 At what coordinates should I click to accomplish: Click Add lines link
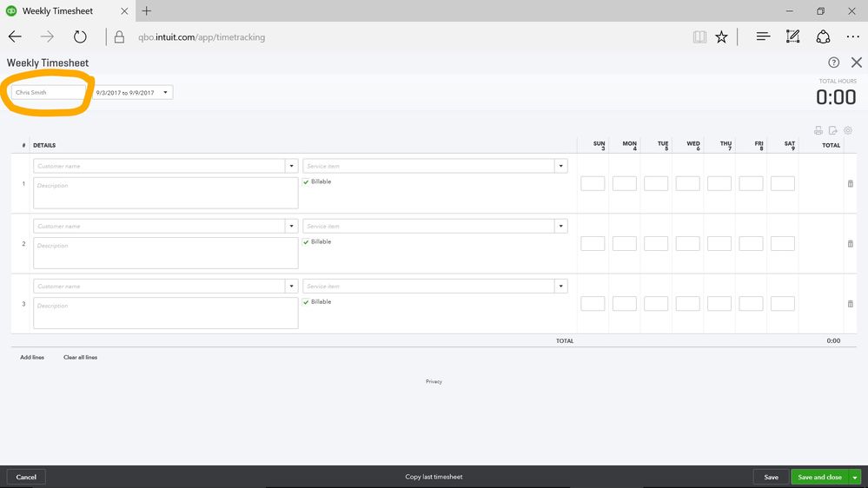tap(32, 358)
